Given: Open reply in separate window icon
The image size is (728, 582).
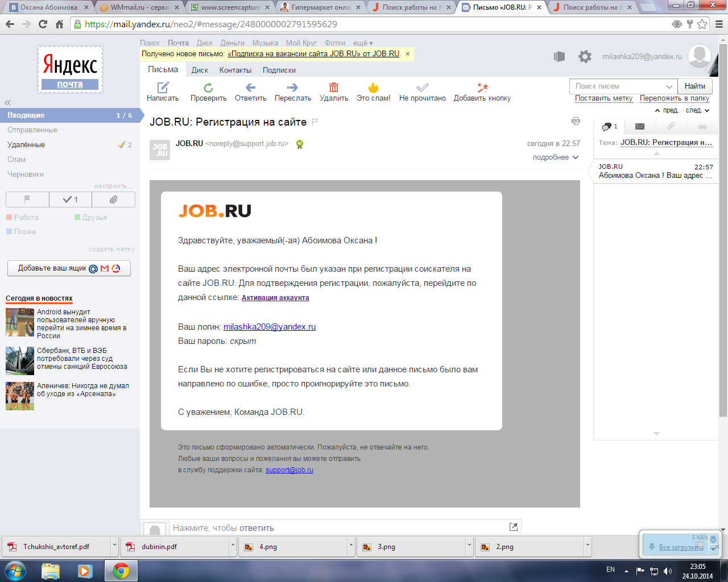Looking at the screenshot, I should pos(514,527).
